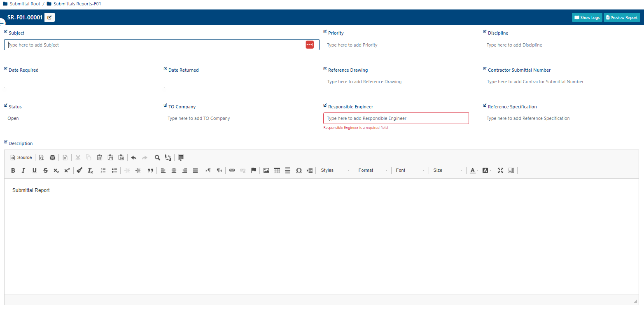The height and width of the screenshot is (309, 644).
Task: Toggle the bulleted list
Action: 114,170
